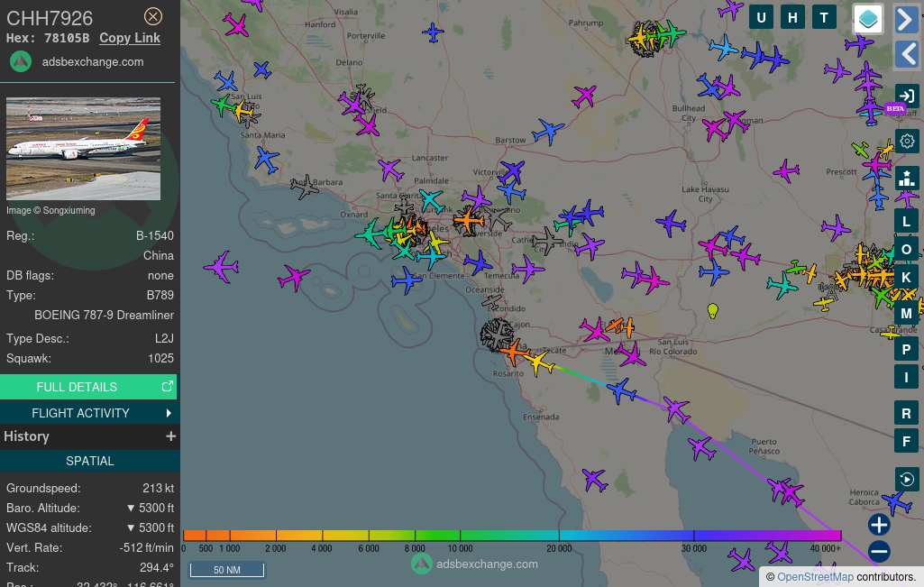Screen dimensions: 924x587
Task: Select the blue aircraft near Santa Maria
Action: coord(266,159)
